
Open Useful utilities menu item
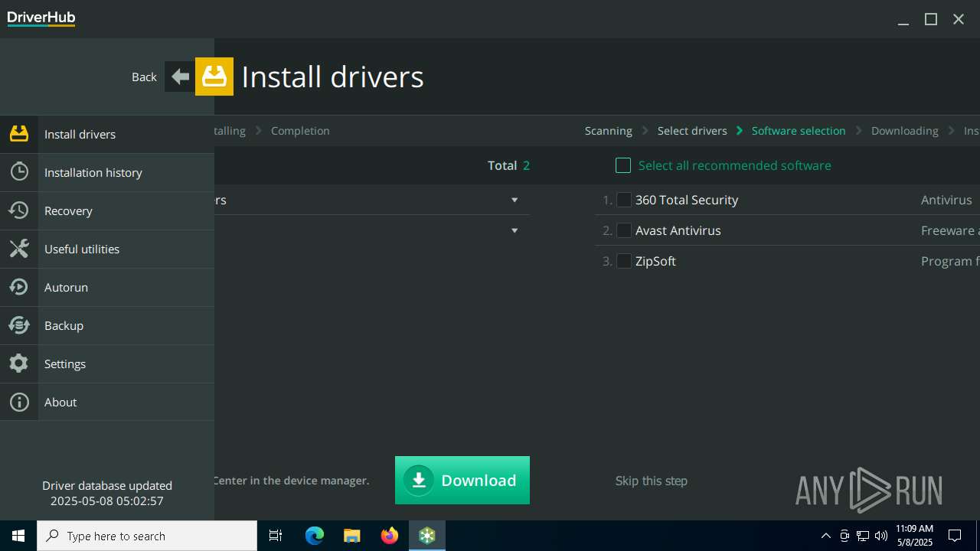tap(107, 249)
